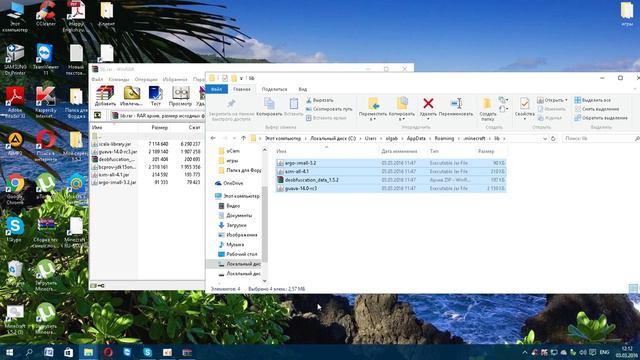Open the Kaspersky Internet Security desktop icon
The image size is (640, 360).
[46, 102]
